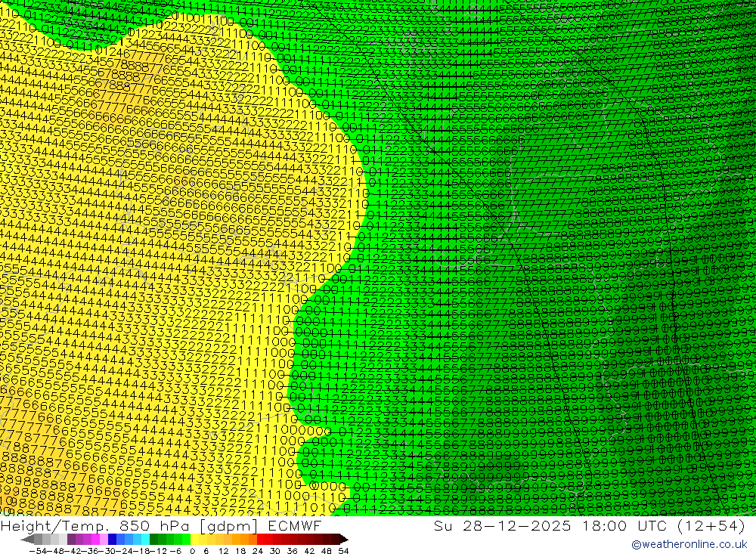Click the '-6' label on the legend

[x=175, y=551]
